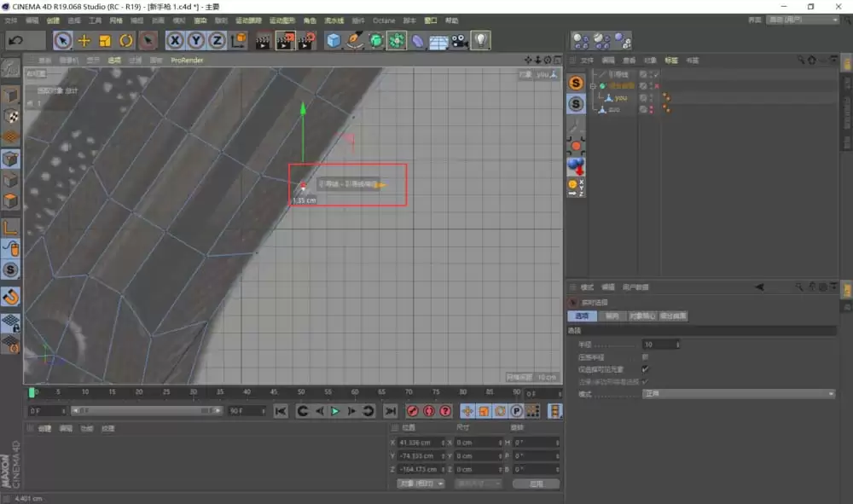853x504 pixels.
Task: Uncheck the 仅选择可见元素 checkbox
Action: coord(645,368)
